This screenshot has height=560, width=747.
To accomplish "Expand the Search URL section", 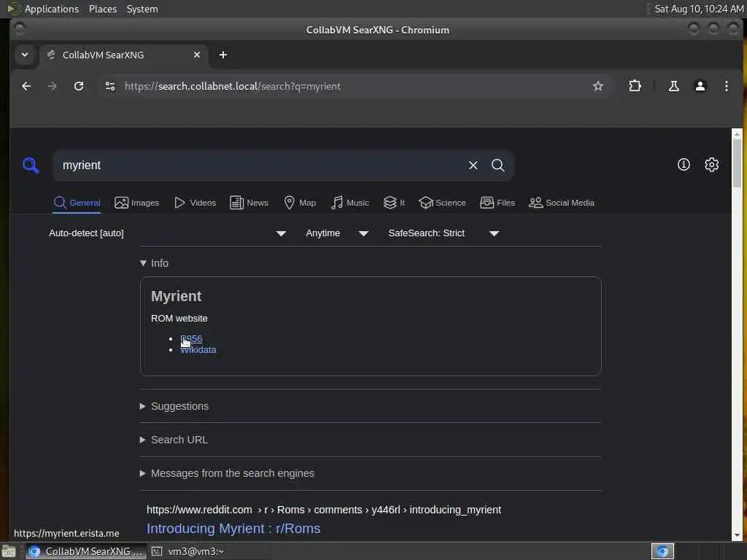I will (174, 440).
